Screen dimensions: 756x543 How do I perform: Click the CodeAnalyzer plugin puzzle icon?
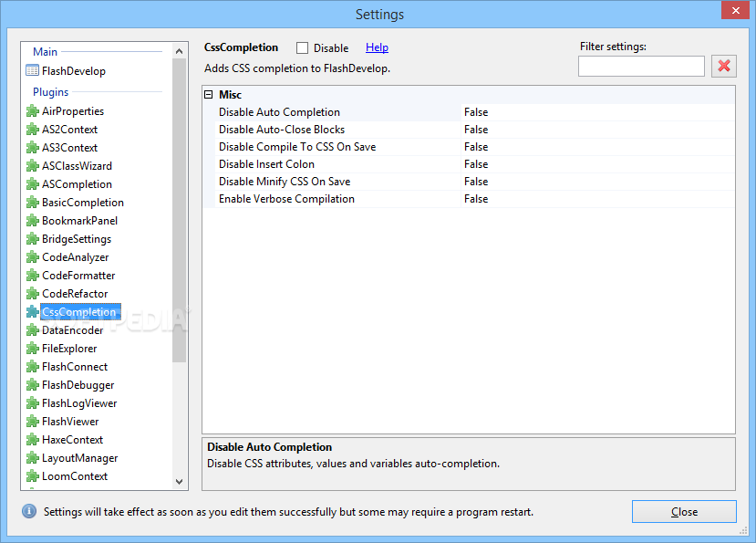click(x=32, y=257)
